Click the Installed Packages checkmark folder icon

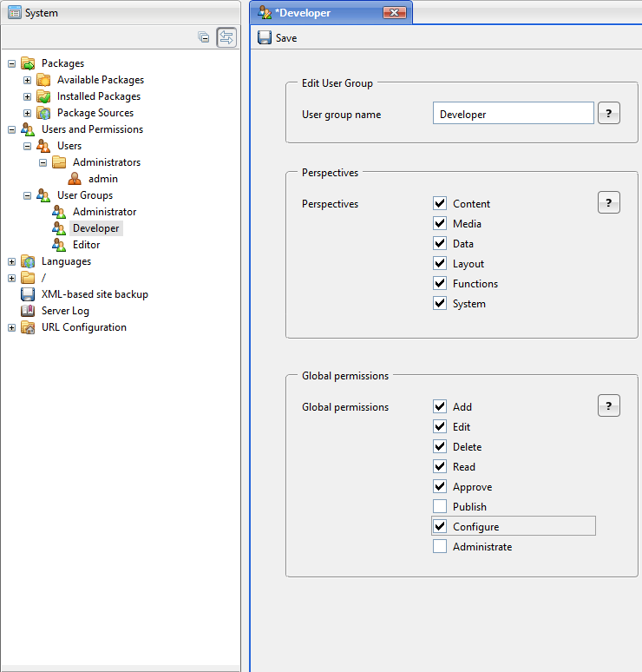43,96
